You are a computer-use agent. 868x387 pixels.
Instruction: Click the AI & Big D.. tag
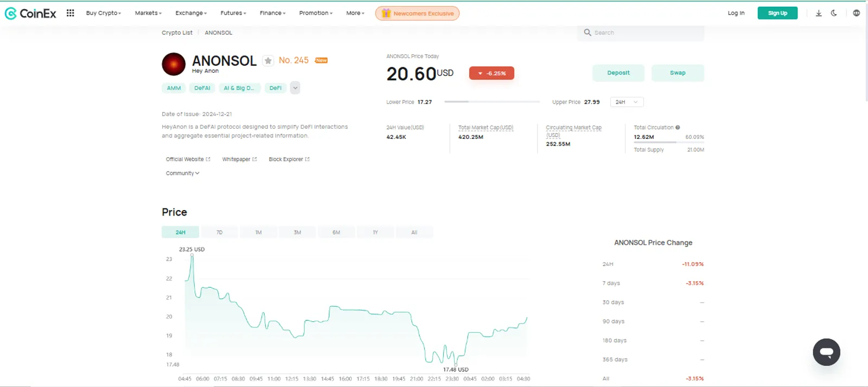pyautogui.click(x=239, y=88)
